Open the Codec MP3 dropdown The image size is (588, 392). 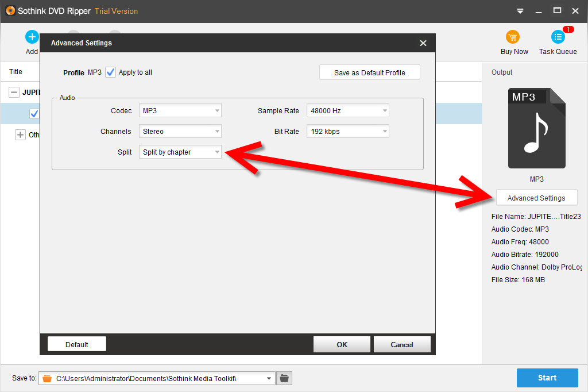[180, 111]
